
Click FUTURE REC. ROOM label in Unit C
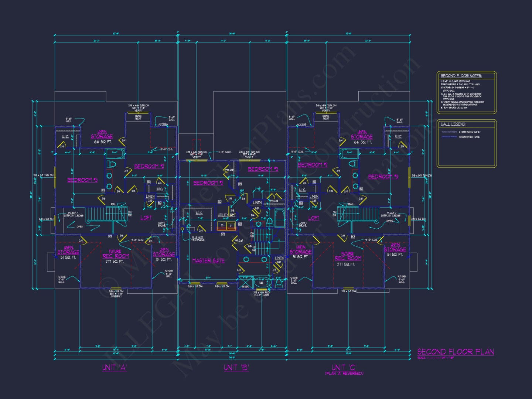click(348, 256)
